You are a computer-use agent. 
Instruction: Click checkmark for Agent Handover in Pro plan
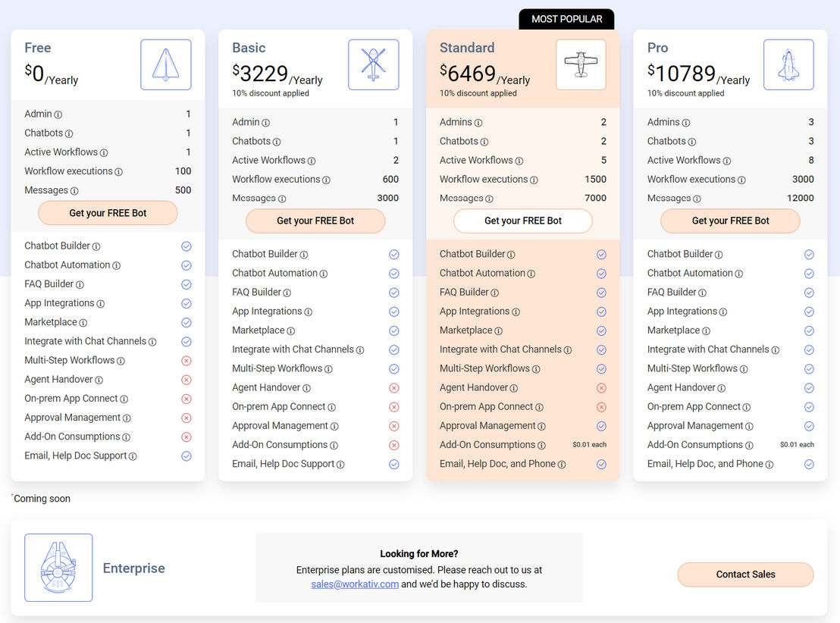tap(809, 388)
